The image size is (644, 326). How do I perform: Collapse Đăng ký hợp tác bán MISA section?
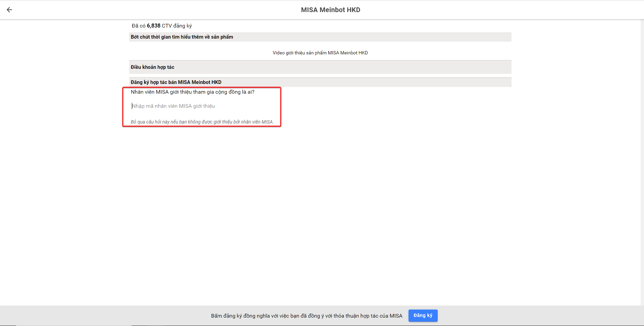[320, 82]
